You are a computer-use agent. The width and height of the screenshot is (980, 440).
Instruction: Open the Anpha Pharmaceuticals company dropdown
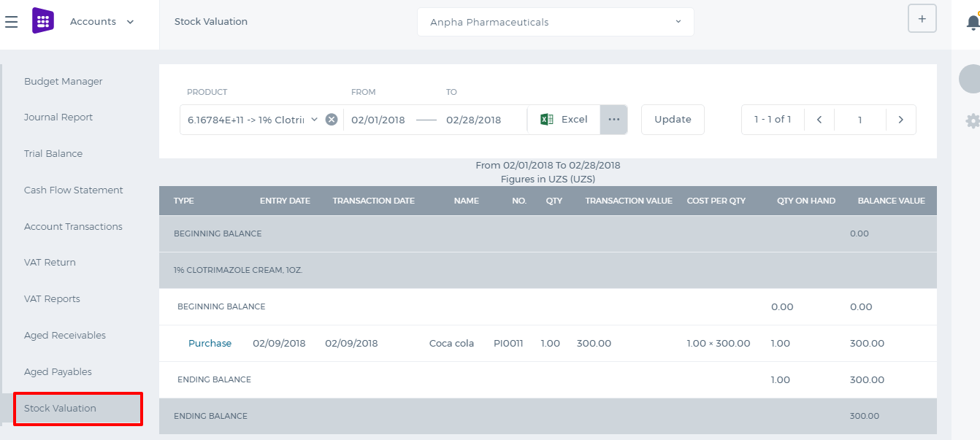(555, 22)
